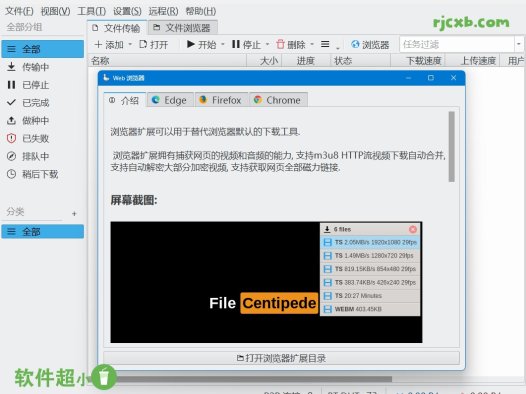
Task: Open the 文件(F) menu
Action: point(19,11)
